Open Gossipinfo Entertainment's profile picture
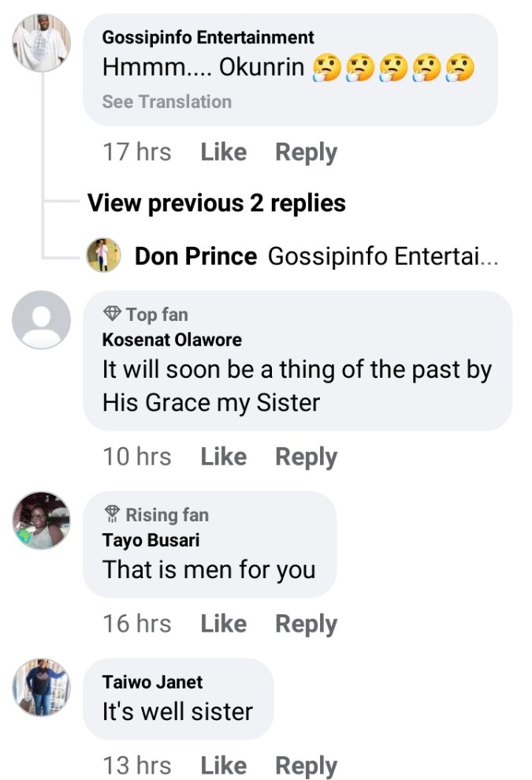Image resolution: width=532 pixels, height=780 pixels. click(42, 43)
